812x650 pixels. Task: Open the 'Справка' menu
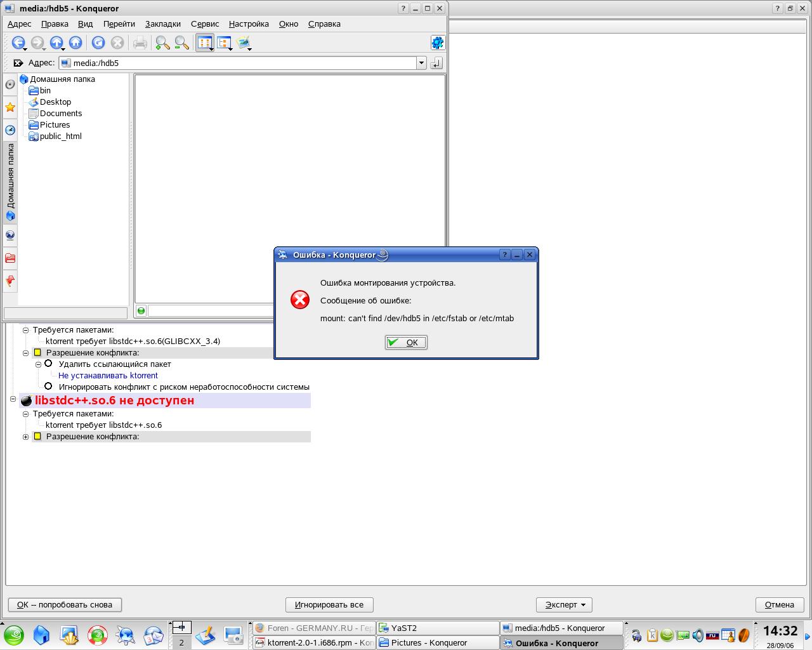(324, 24)
